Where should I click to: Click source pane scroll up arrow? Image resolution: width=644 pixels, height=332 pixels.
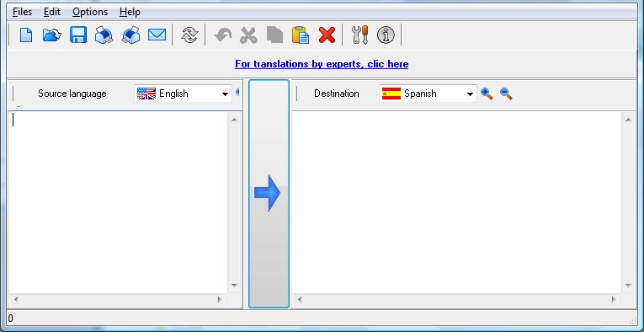coord(234,120)
